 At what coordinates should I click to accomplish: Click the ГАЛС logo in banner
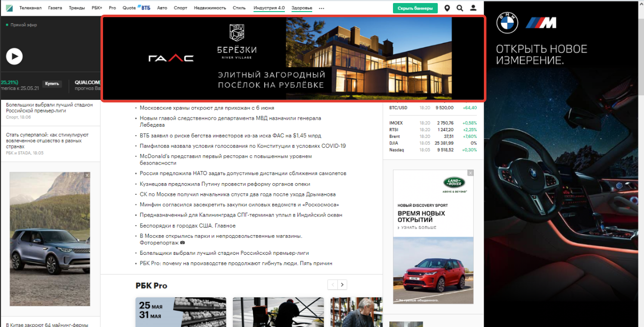click(x=171, y=58)
